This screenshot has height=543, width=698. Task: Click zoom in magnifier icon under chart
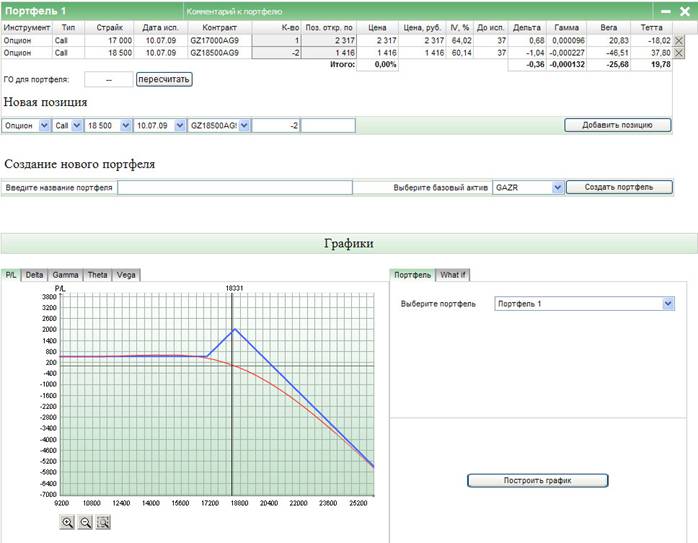[x=67, y=522]
